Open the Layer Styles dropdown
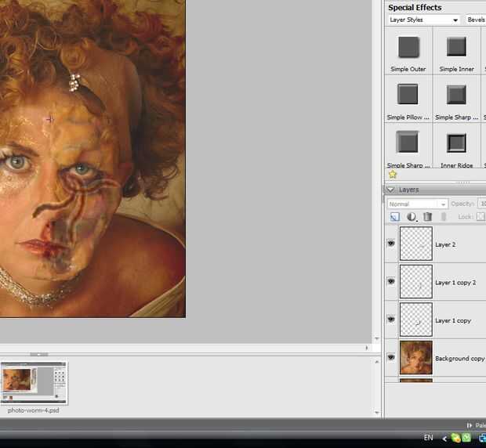Screen dimensions: 486x448 click(424, 20)
